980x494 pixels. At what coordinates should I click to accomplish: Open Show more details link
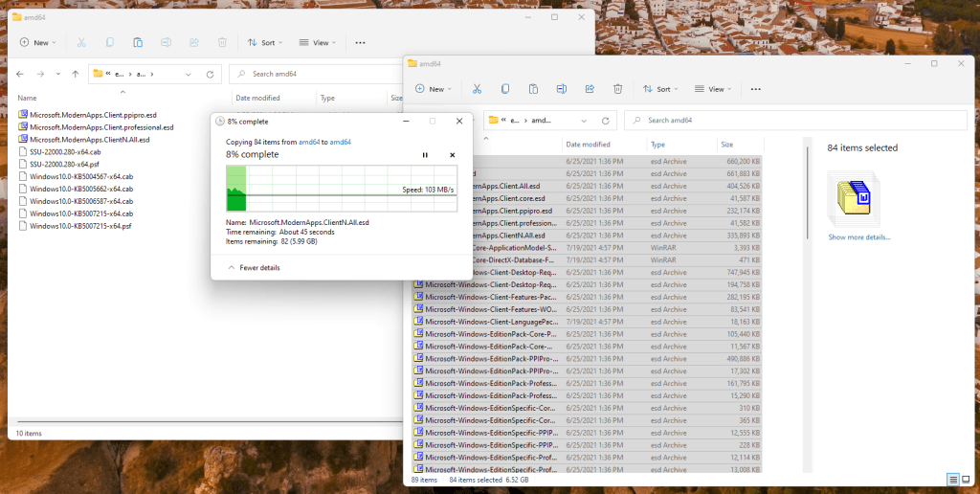pyautogui.click(x=859, y=237)
